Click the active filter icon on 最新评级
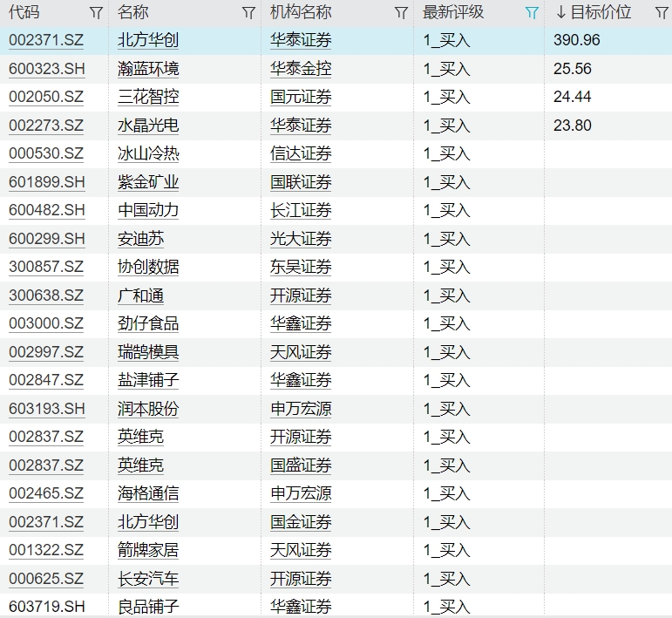The width and height of the screenshot is (672, 618). (x=532, y=13)
